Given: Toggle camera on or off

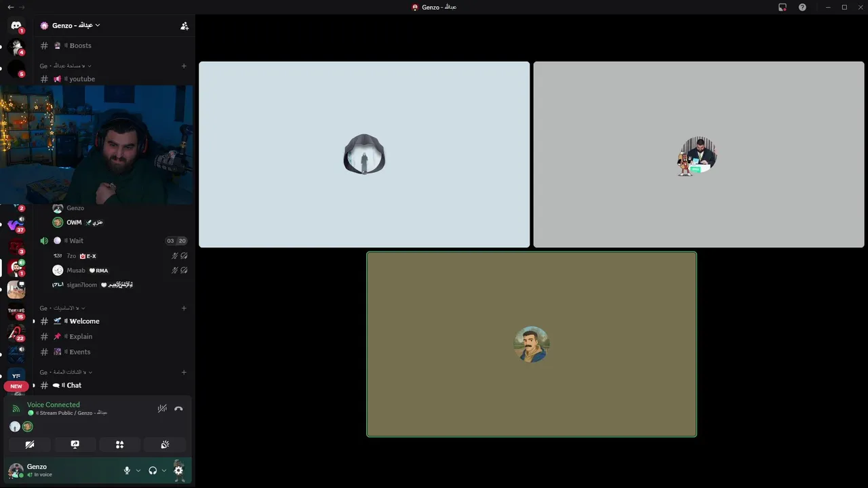Looking at the screenshot, I should pyautogui.click(x=29, y=445).
